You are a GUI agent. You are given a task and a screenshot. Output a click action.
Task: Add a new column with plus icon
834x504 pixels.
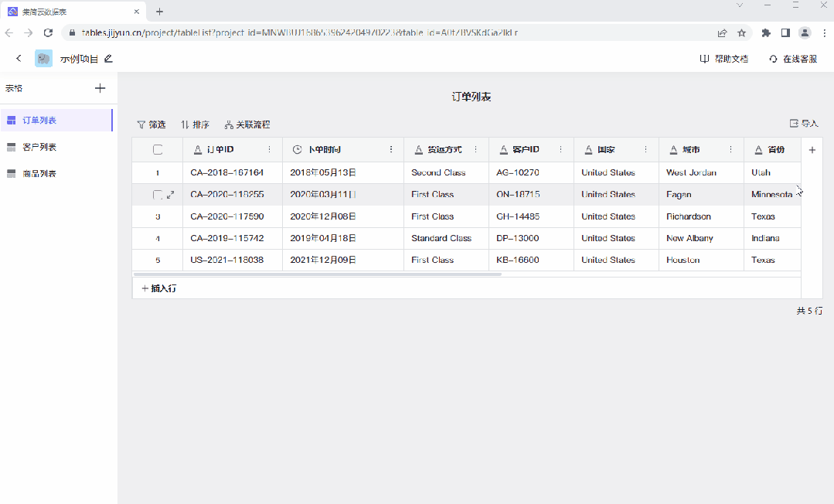(812, 150)
